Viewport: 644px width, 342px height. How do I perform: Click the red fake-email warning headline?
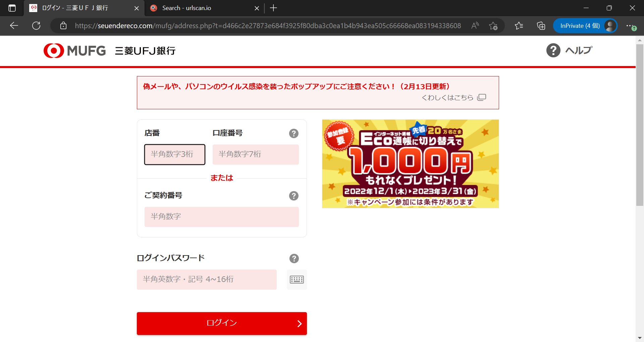coord(296,87)
